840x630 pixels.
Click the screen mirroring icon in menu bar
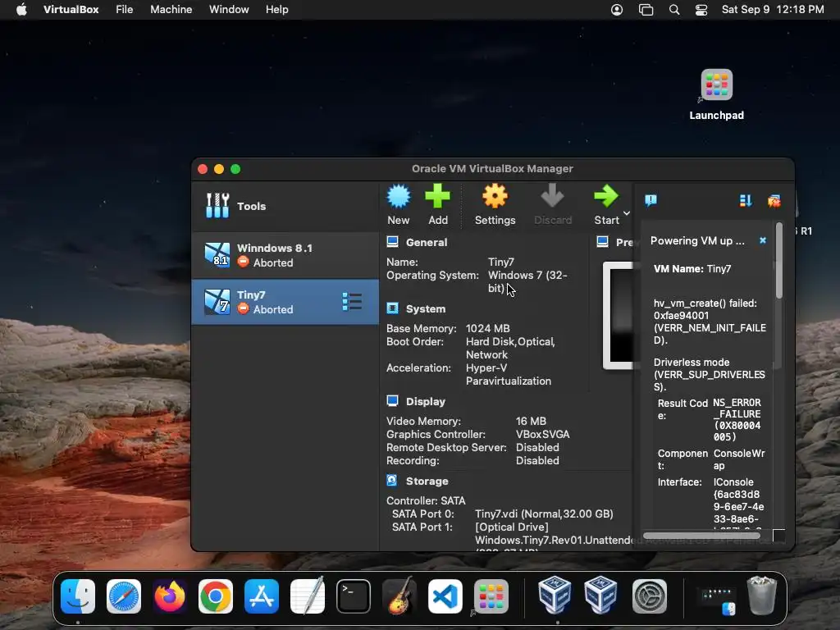click(646, 10)
